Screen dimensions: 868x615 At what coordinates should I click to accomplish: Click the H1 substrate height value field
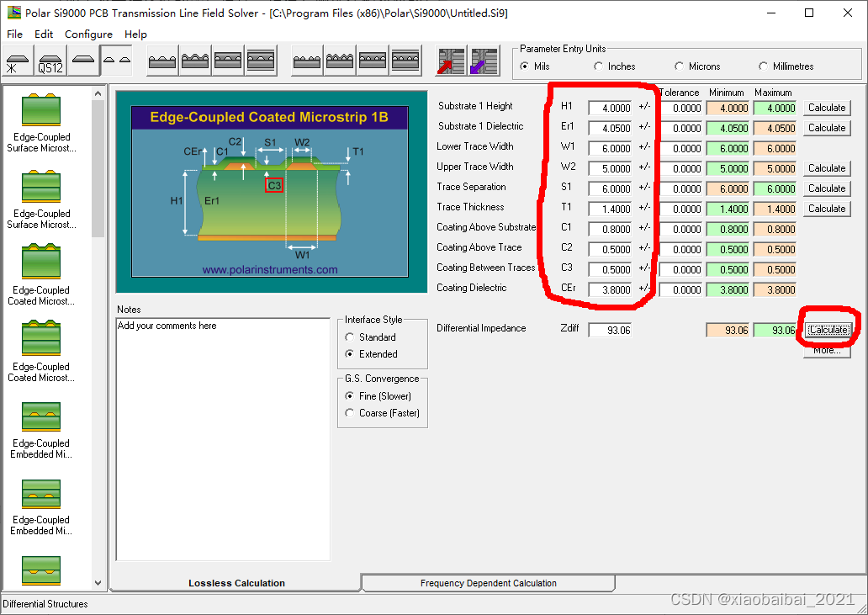click(610, 108)
